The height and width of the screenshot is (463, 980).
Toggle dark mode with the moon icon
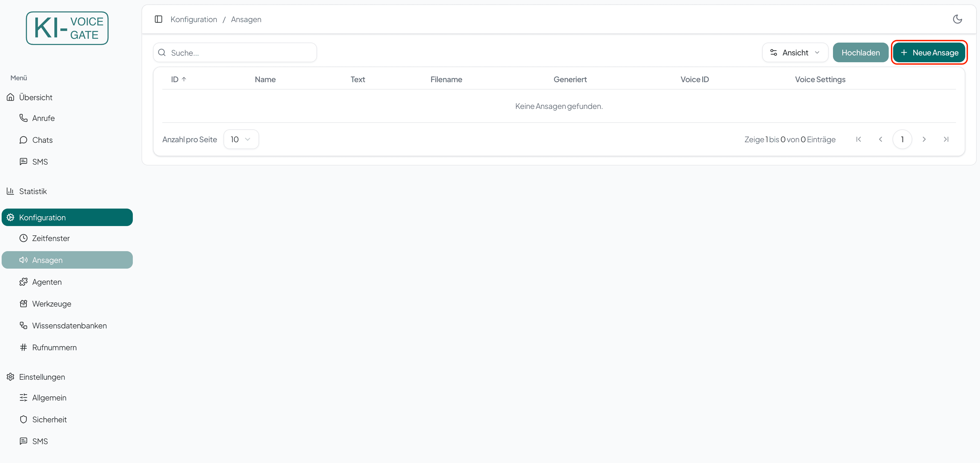tap(957, 19)
